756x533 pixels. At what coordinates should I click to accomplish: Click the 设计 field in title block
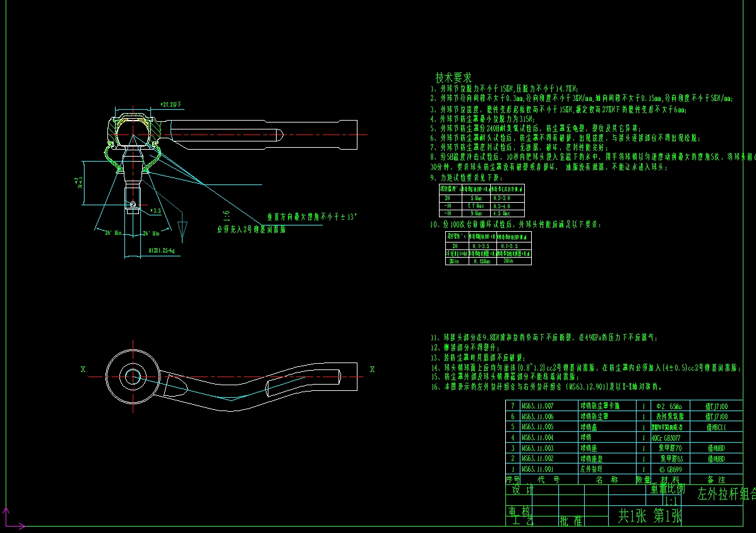(523, 489)
